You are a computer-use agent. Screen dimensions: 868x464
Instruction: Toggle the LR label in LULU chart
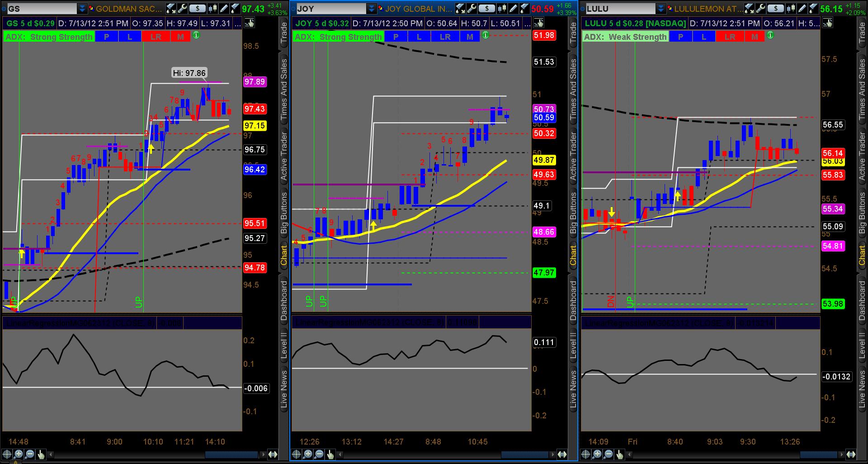click(x=730, y=37)
